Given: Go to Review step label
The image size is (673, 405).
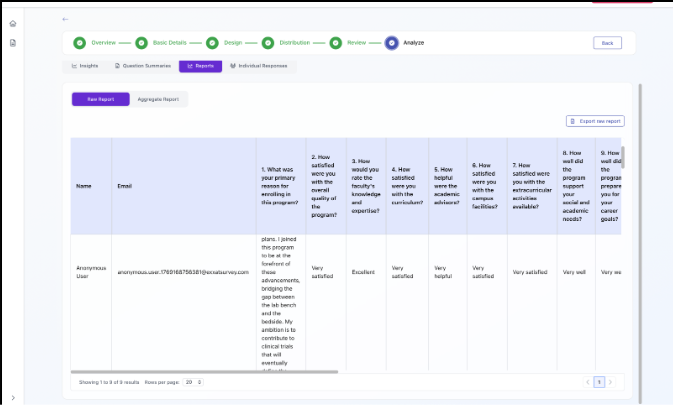Looking at the screenshot, I should [356, 43].
